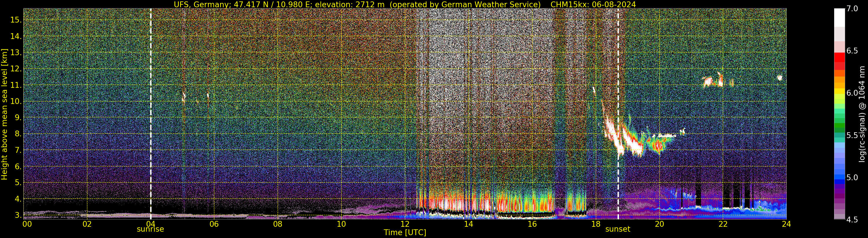Screen dimensions: 868x238
Task: Click height axis tick '9.'
Action: tap(18, 118)
